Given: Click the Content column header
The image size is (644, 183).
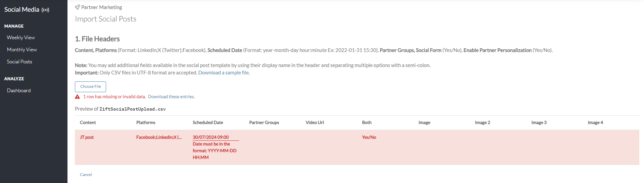Looking at the screenshot, I should click(x=88, y=123).
